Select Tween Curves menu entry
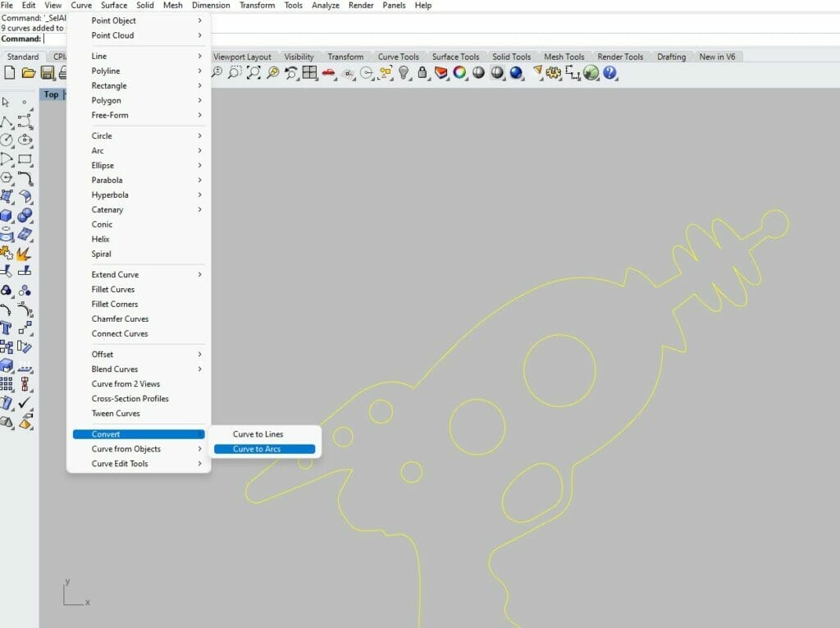The width and height of the screenshot is (840, 628). [139, 413]
